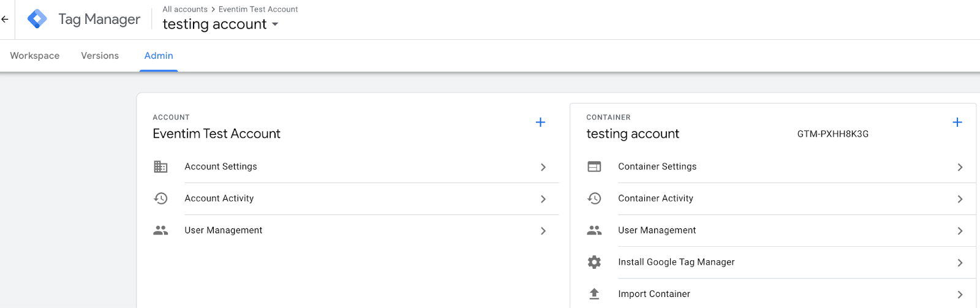Click the Container Activity history icon
Viewport: 980px width, 308px height.
594,198
